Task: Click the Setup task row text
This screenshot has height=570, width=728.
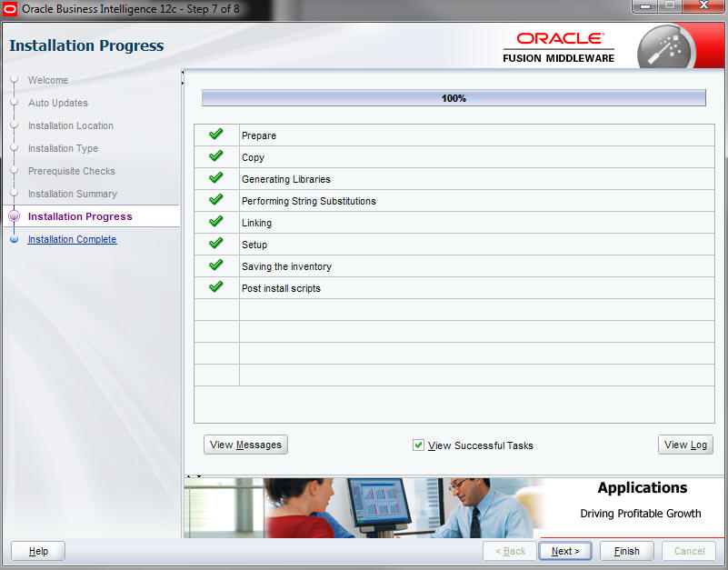Action: [x=254, y=245]
